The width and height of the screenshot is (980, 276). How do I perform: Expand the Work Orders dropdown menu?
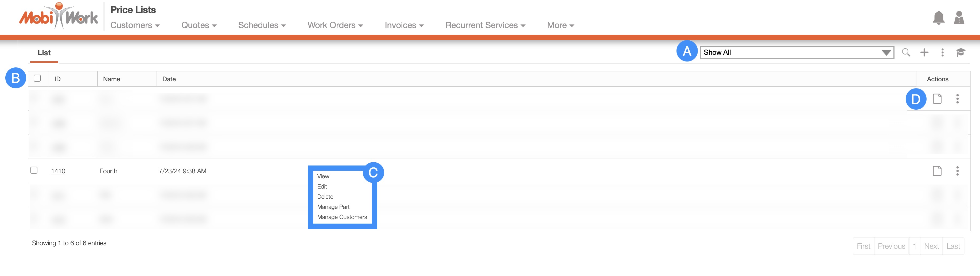coord(335,25)
